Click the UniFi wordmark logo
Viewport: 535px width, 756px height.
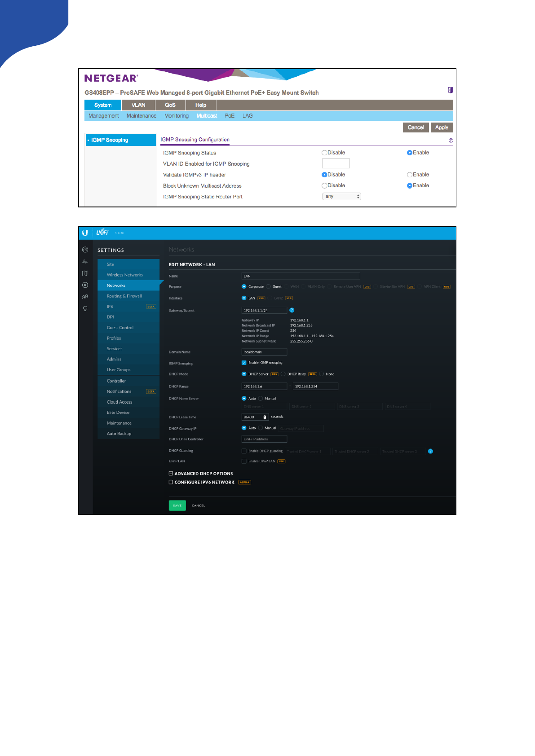(102, 233)
